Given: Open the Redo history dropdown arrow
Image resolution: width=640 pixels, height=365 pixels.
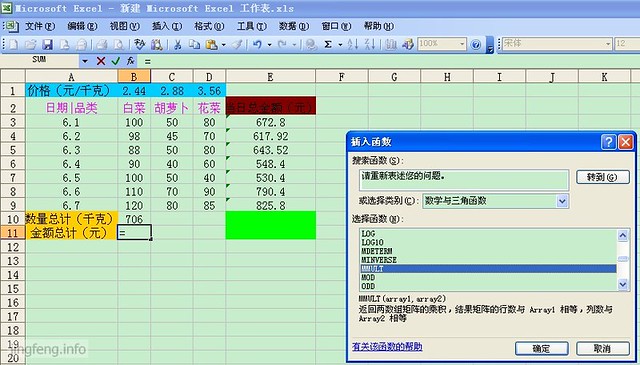Looking at the screenshot, I should (294, 45).
